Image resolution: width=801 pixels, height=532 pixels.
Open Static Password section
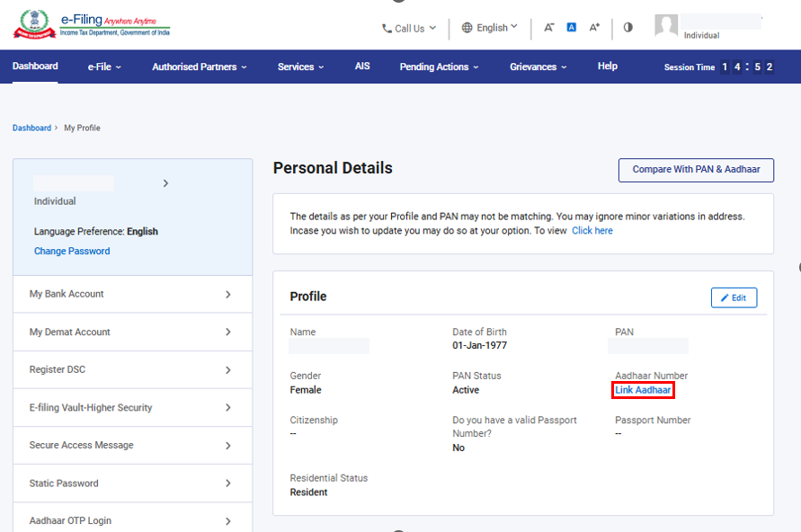133,483
